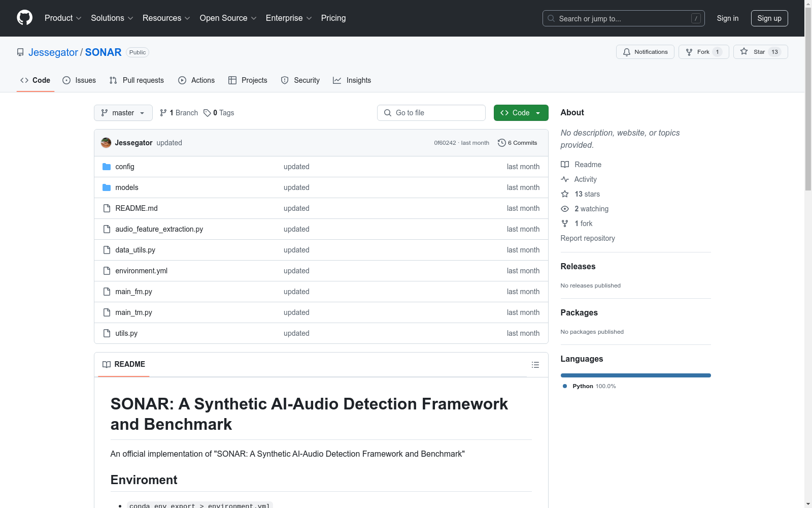Click the Releases heading link
Image resolution: width=812 pixels, height=508 pixels.
(578, 266)
